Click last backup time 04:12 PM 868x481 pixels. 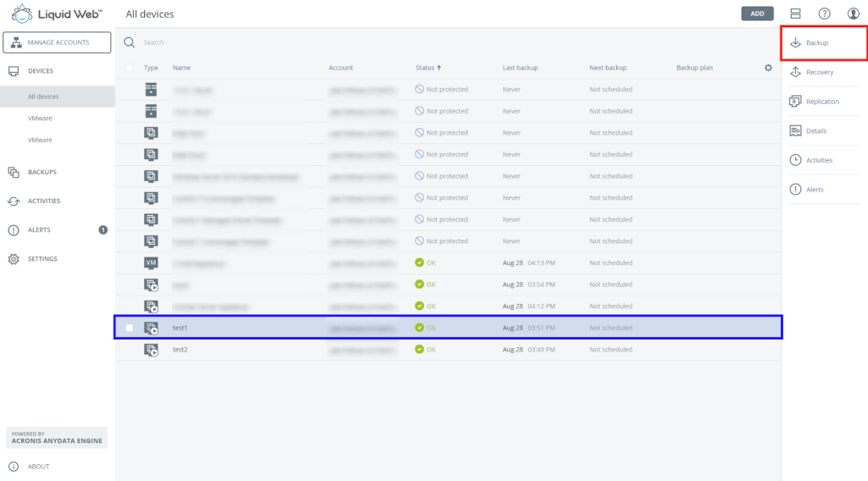tap(542, 307)
